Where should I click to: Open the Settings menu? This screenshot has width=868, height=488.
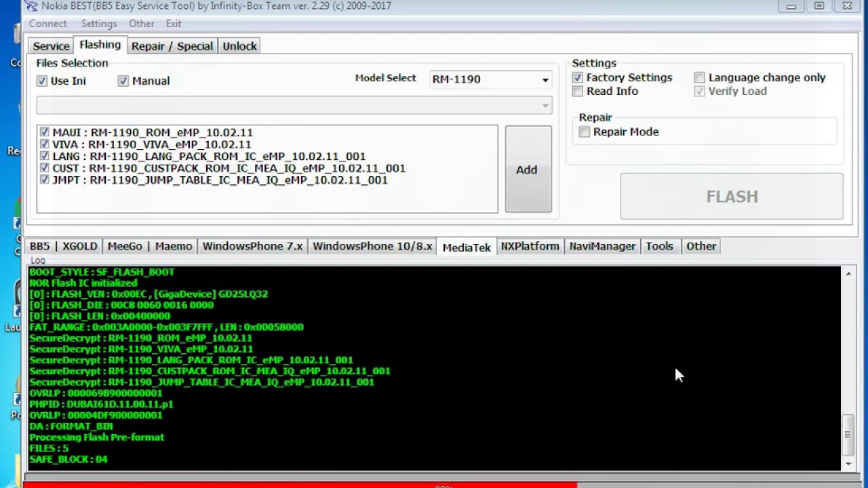point(99,24)
